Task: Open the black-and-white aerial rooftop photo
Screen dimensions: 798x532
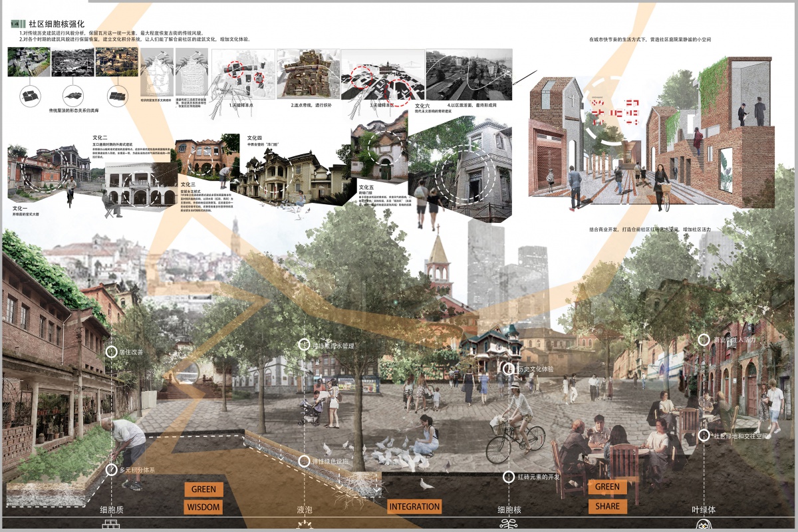Action: [72, 62]
